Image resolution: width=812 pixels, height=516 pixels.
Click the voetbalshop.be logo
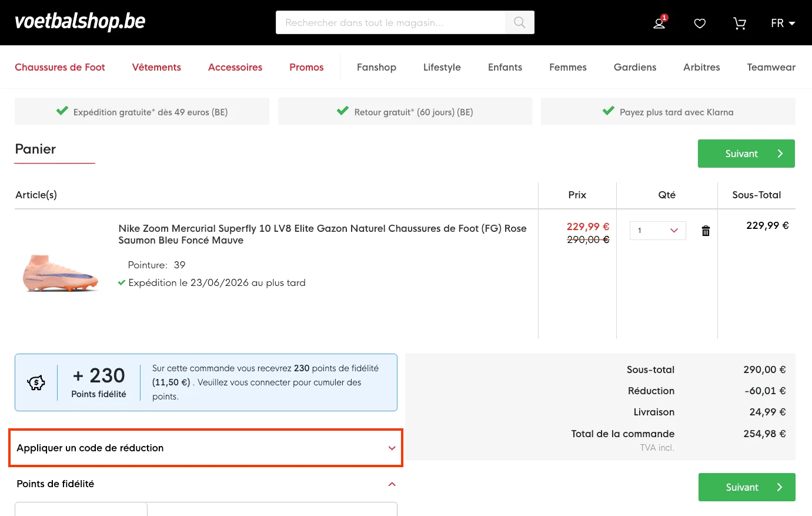click(80, 22)
